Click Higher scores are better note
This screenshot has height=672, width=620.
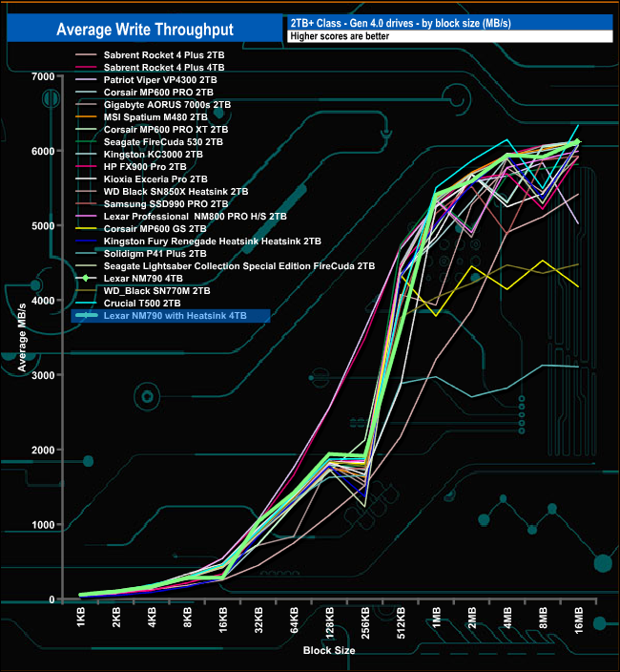pos(340,36)
